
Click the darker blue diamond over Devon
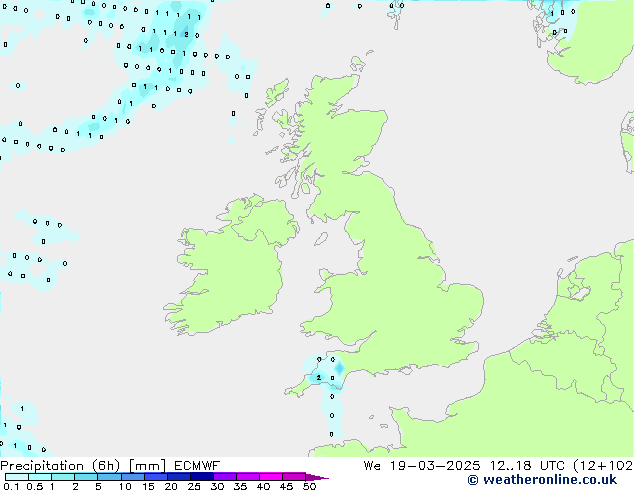pyautogui.click(x=339, y=368)
